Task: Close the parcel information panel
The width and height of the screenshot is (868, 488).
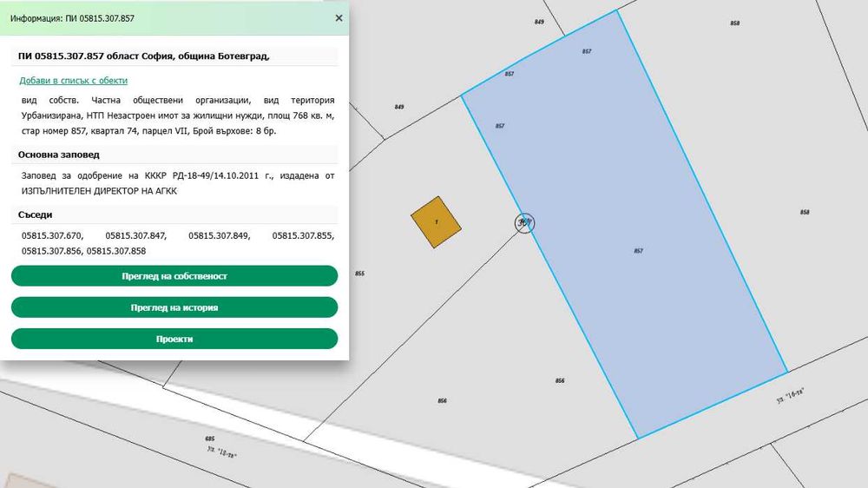Action: coord(339,18)
